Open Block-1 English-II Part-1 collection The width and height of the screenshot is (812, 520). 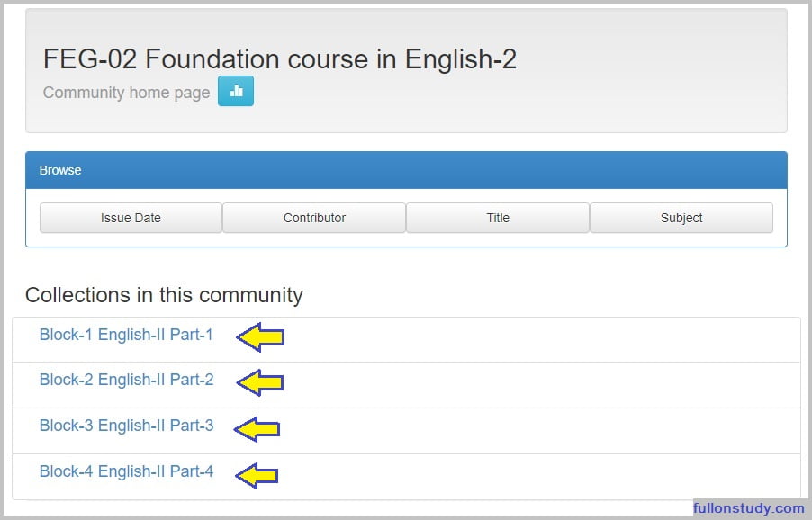pos(126,335)
